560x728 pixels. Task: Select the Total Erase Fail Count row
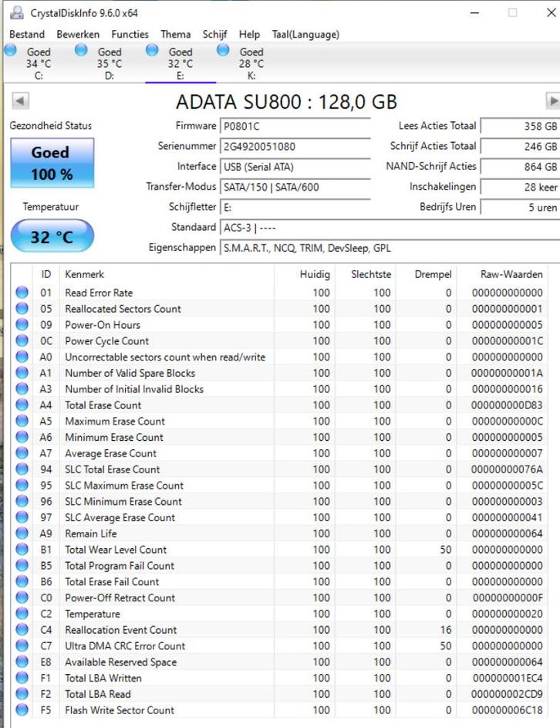[279, 581]
